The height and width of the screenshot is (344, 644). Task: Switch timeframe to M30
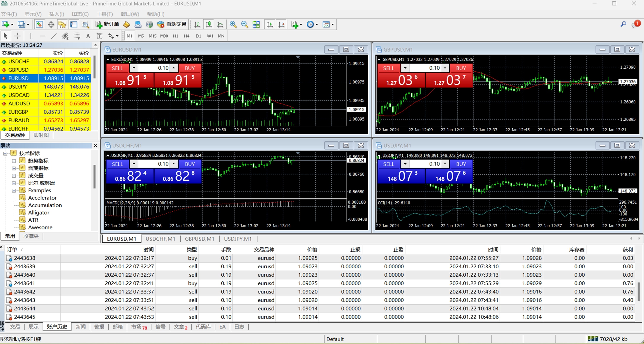[164, 36]
